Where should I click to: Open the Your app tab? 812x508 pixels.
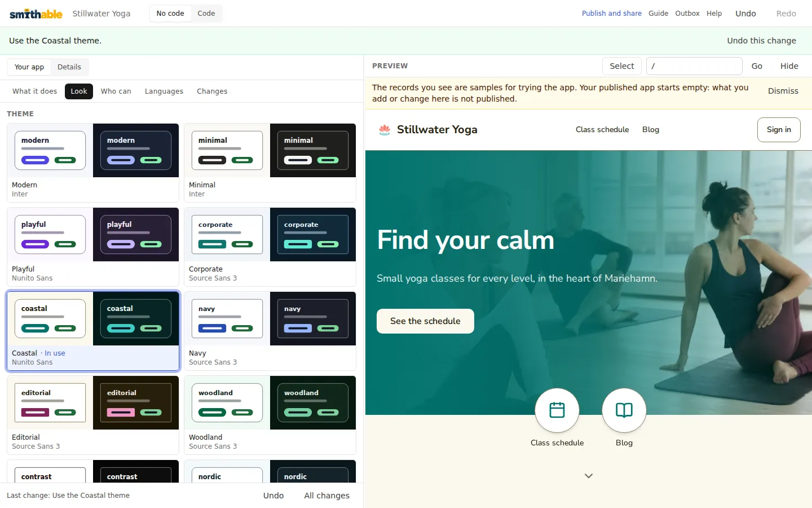tap(29, 67)
